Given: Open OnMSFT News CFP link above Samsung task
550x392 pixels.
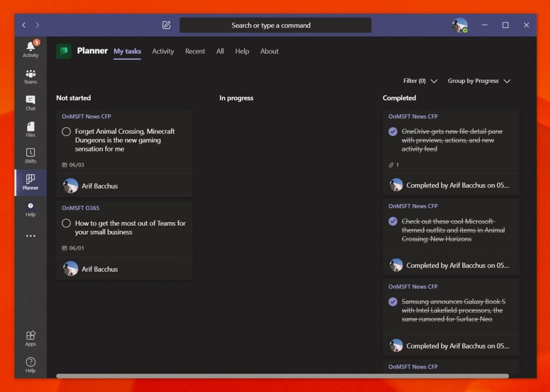Looking at the screenshot, I should click(413, 286).
